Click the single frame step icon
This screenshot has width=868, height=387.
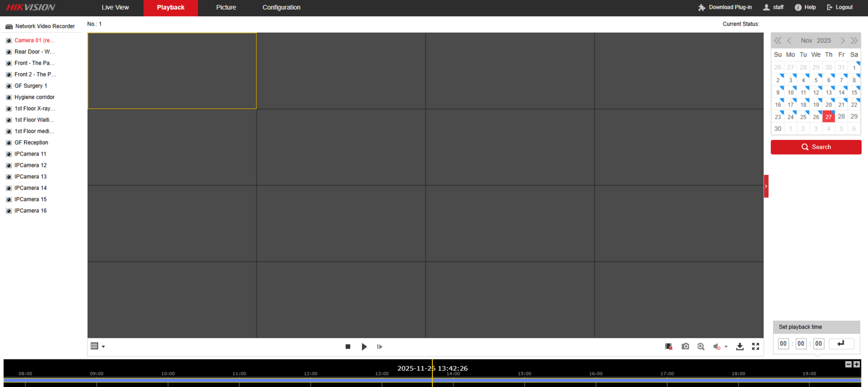380,346
